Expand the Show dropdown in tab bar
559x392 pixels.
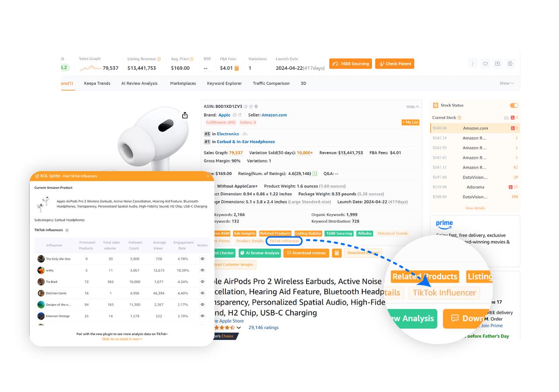click(x=507, y=83)
